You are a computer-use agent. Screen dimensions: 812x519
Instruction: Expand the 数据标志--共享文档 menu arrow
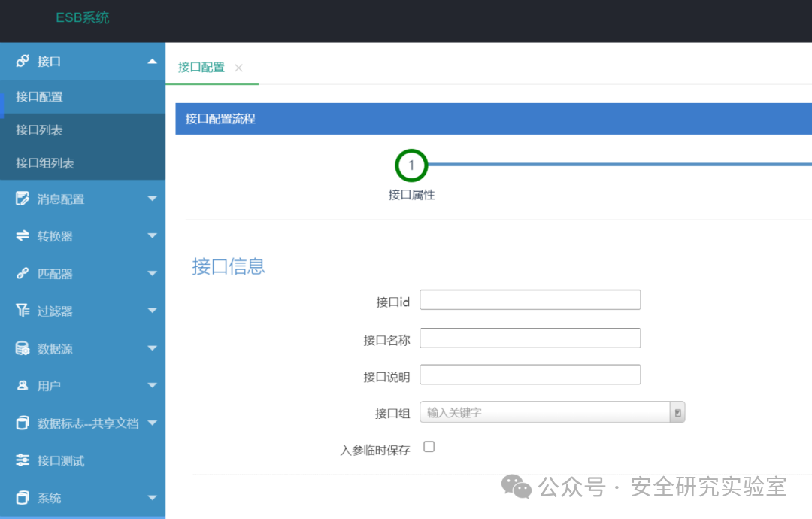tap(152, 423)
